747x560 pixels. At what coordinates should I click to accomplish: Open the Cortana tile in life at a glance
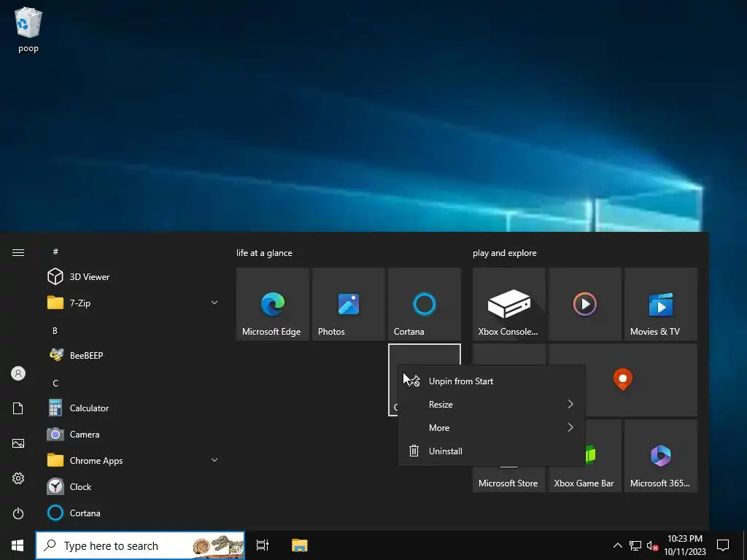click(424, 304)
